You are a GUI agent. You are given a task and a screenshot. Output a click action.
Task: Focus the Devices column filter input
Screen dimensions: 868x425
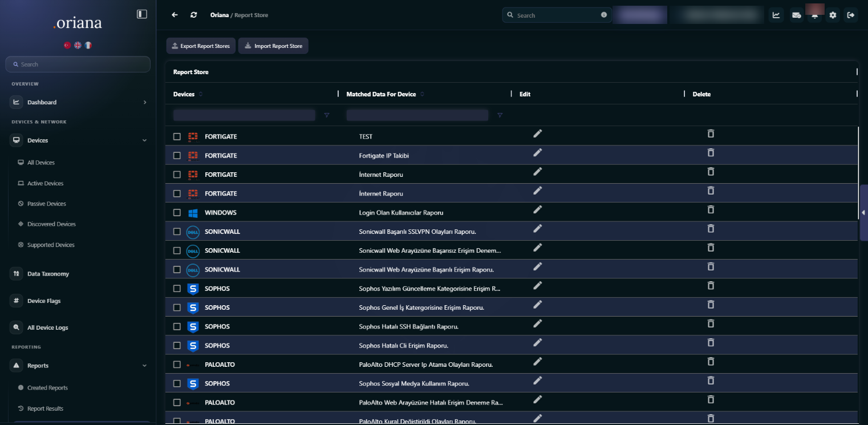[x=244, y=115]
